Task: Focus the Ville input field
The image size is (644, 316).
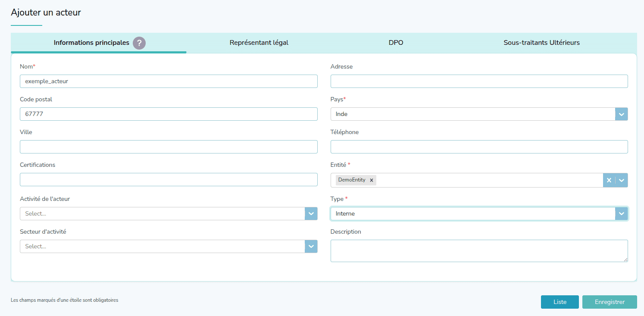Action: click(169, 147)
